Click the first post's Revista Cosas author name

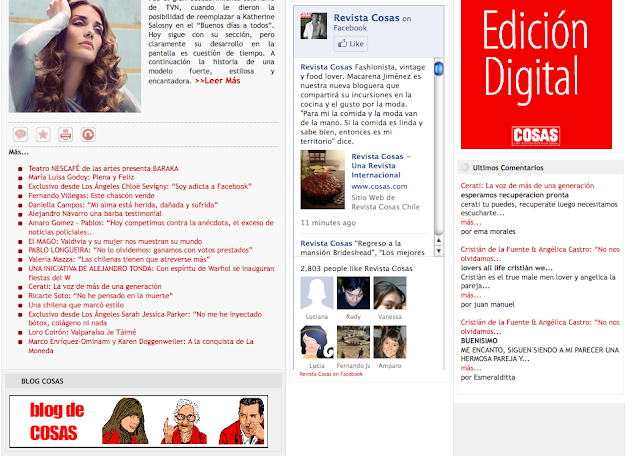(x=326, y=67)
